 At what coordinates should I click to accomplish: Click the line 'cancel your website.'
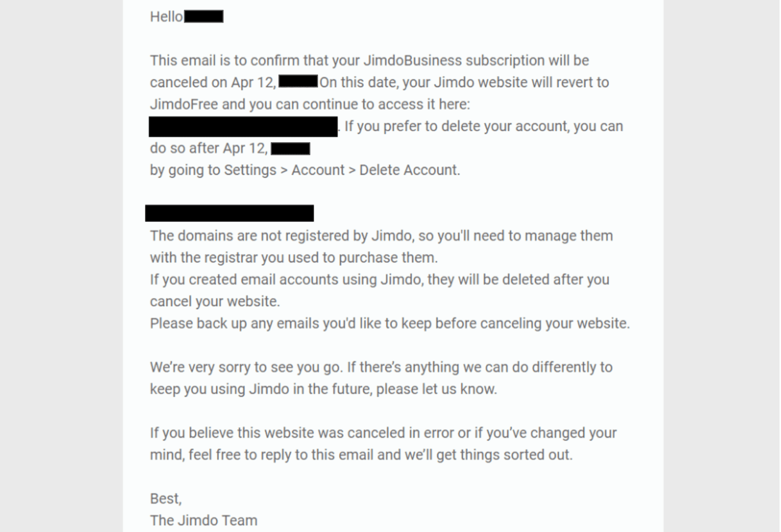215,302
